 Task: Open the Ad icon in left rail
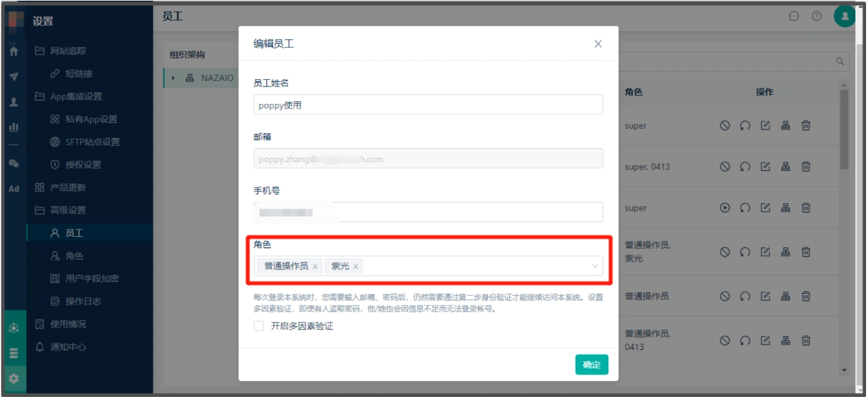point(13,189)
